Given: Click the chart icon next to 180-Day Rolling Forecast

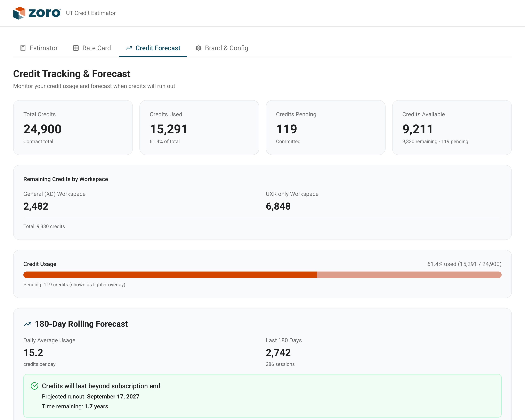Looking at the screenshot, I should [27, 324].
